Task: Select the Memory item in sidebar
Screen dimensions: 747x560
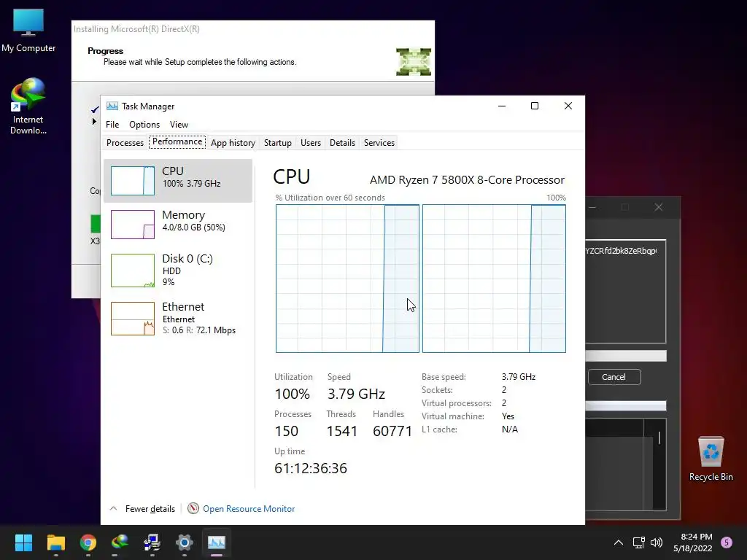Action: (x=178, y=225)
